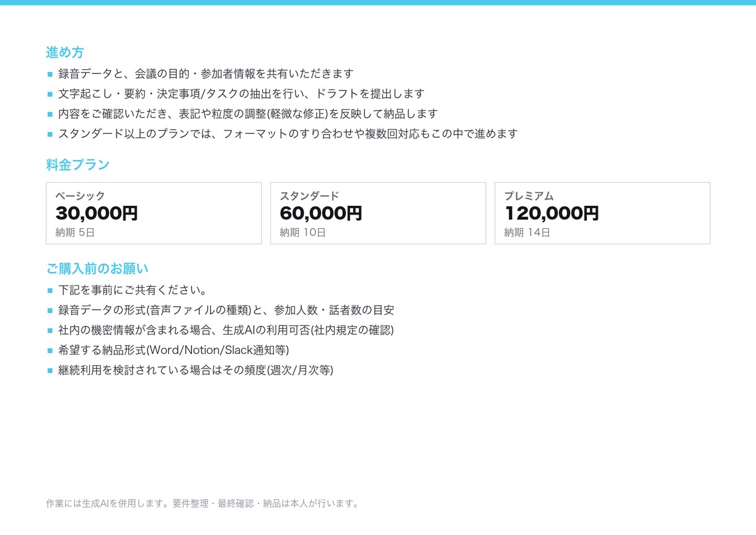Select the 料金プラン heading
The height and width of the screenshot is (535, 756).
[77, 165]
